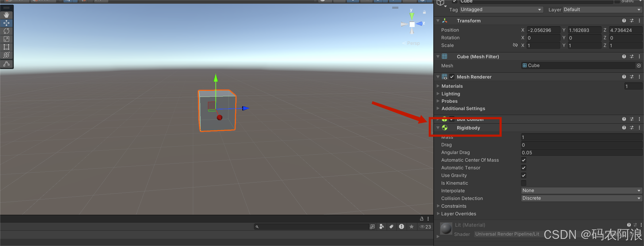Viewport: 644px width, 246px height.
Task: Toggle the scene gizmo lock icon
Action: point(424,12)
